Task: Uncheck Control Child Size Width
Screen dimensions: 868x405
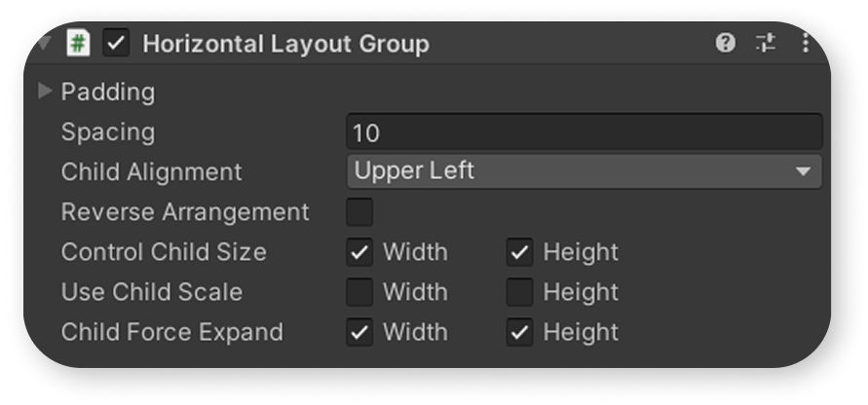Action: coord(359,252)
